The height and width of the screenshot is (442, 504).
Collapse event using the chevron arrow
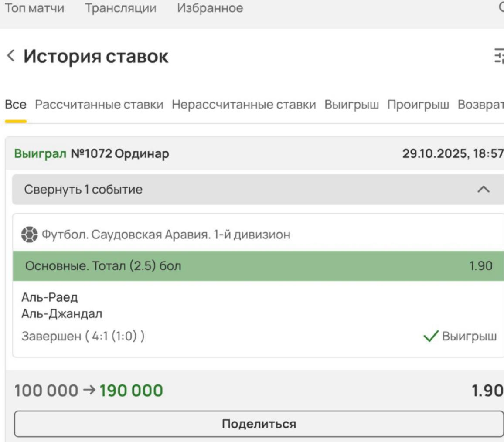point(484,189)
